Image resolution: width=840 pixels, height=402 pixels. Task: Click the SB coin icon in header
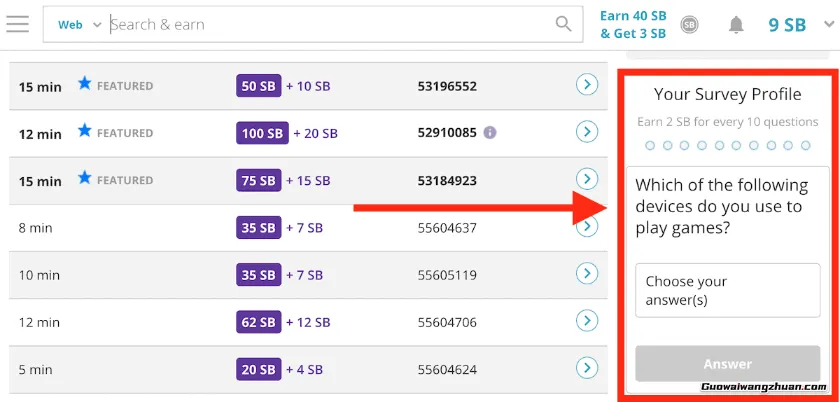click(689, 25)
